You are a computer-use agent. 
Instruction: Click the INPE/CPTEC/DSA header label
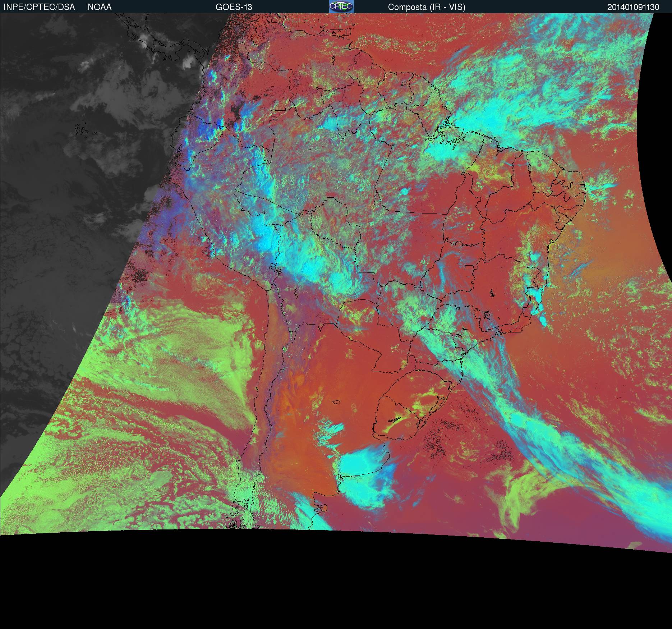(39, 7)
